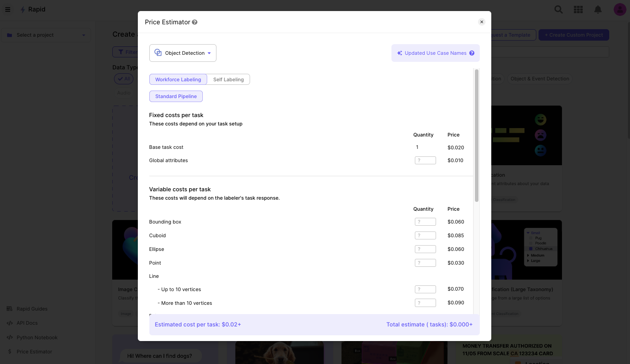This screenshot has height=364, width=630.
Task: Click the Base task cost price $0.020
Action: pyautogui.click(x=455, y=148)
